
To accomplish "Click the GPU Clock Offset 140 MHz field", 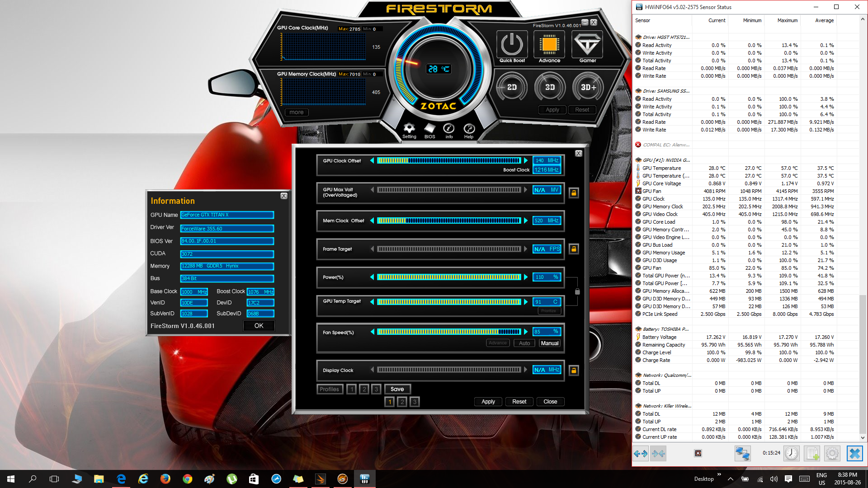I will pyautogui.click(x=547, y=160).
